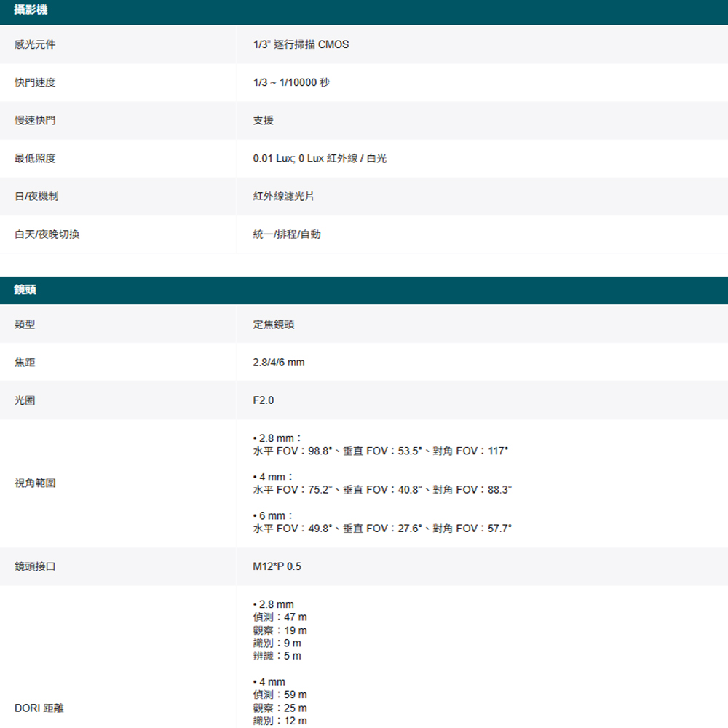Click the 1/3" 逐行掃描 CMOS value
The image size is (728, 728).
[301, 45]
